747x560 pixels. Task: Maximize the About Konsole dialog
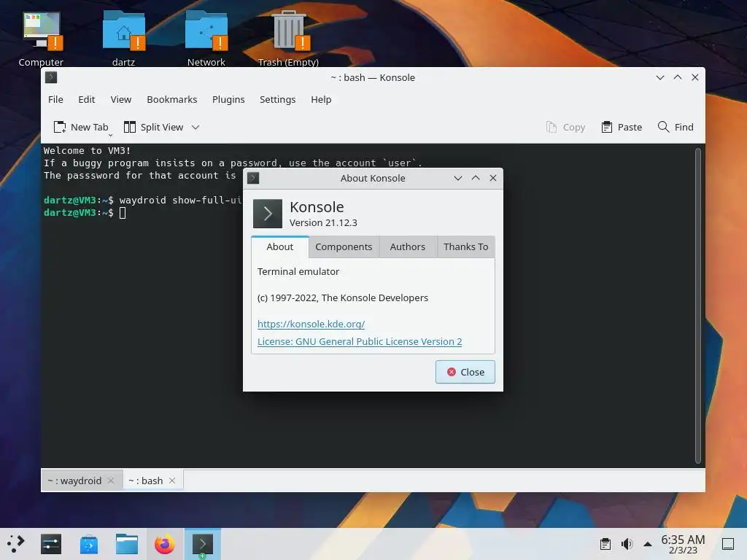[x=476, y=178]
